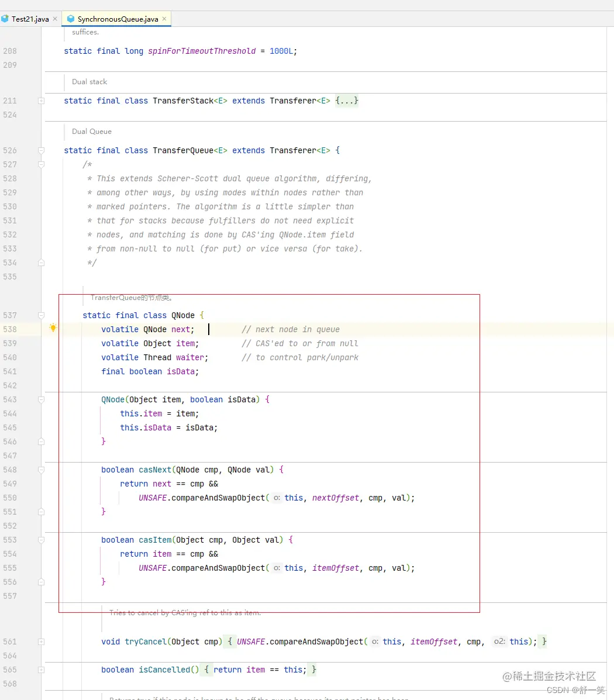The image size is (614, 700).
Task: Click line number 208 in the gutter
Action: click(10, 51)
